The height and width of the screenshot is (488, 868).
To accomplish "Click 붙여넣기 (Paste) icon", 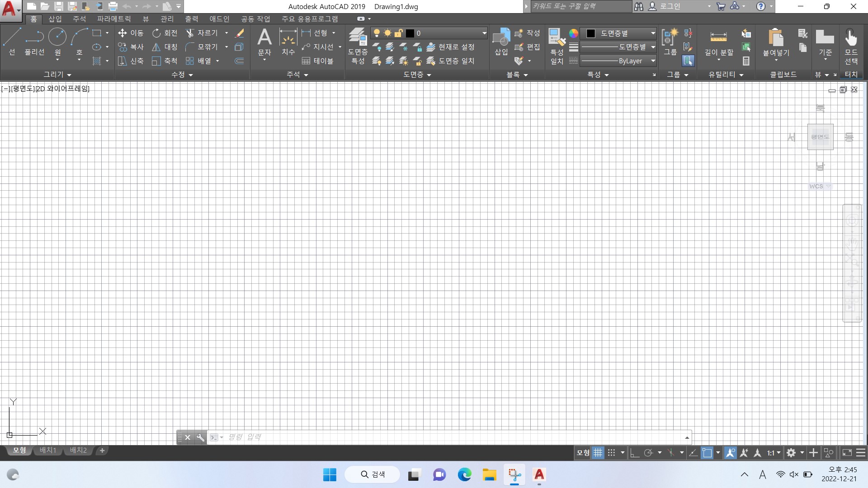I will pyautogui.click(x=776, y=43).
